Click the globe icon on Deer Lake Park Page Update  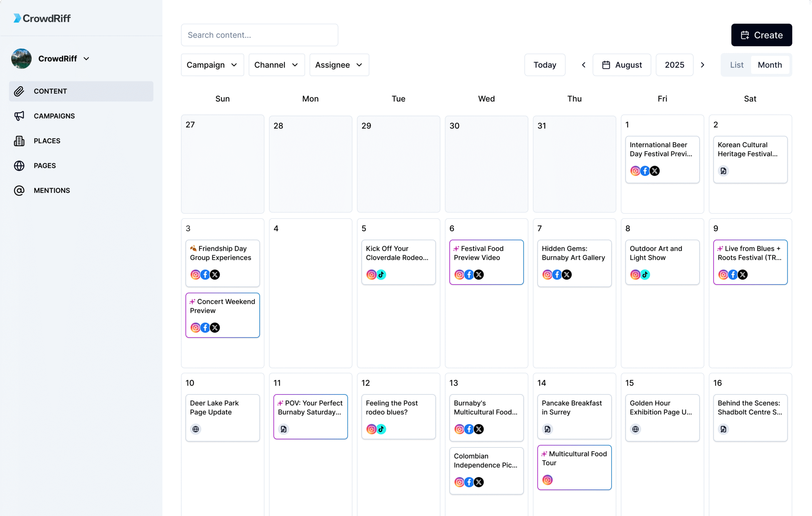tap(195, 429)
